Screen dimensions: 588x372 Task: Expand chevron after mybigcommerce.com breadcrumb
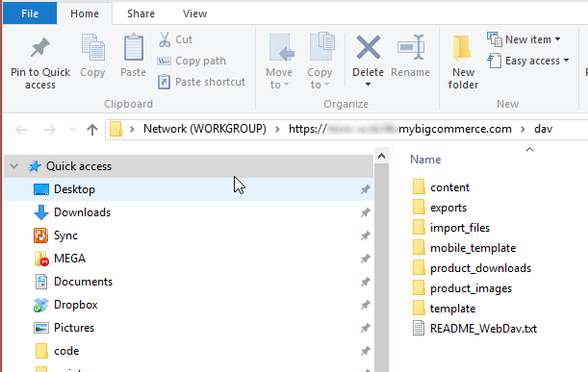523,129
